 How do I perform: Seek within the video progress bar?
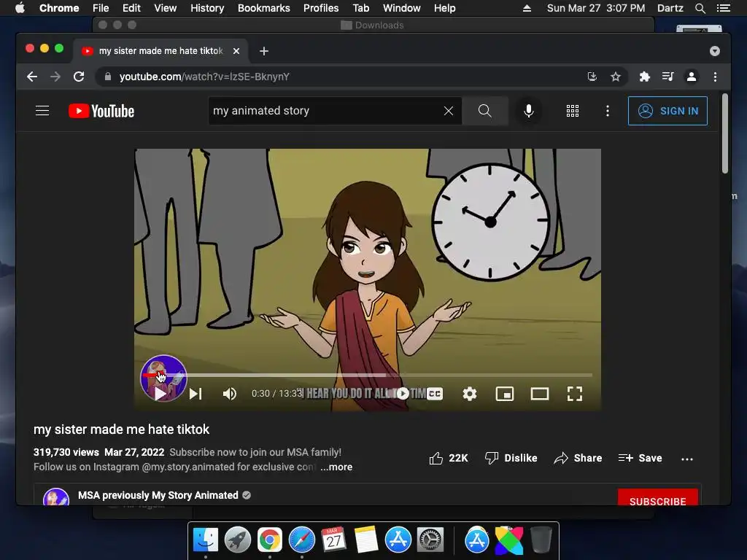pos(367,376)
